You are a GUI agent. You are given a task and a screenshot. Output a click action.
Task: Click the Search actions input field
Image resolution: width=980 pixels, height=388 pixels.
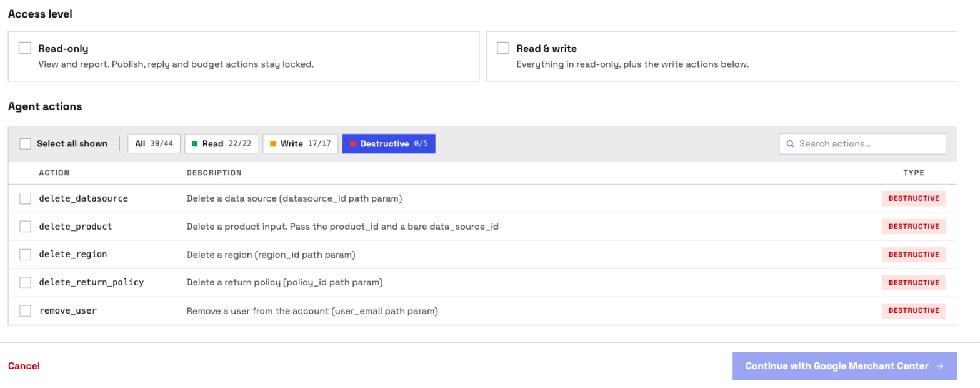click(x=862, y=144)
